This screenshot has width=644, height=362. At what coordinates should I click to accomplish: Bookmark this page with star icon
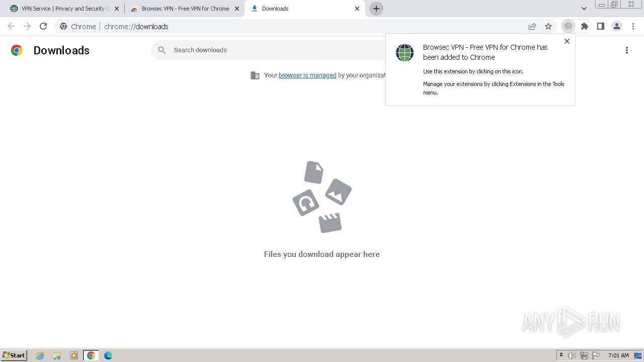click(548, 26)
